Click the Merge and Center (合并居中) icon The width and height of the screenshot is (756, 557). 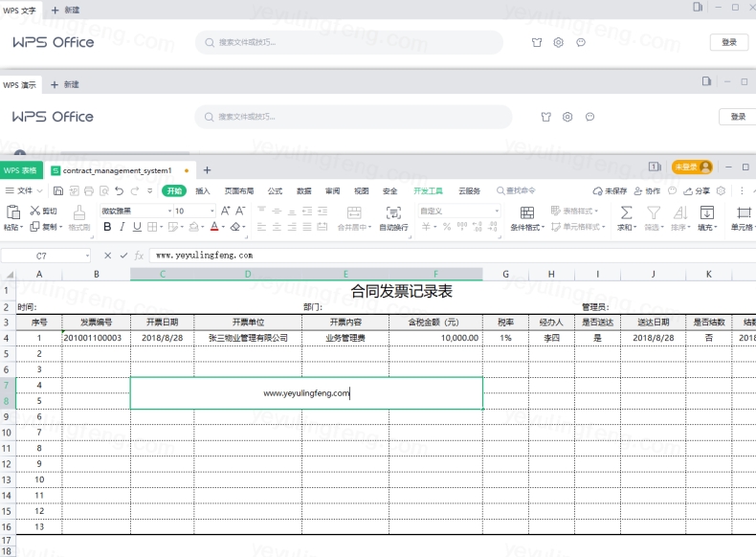[x=354, y=212]
